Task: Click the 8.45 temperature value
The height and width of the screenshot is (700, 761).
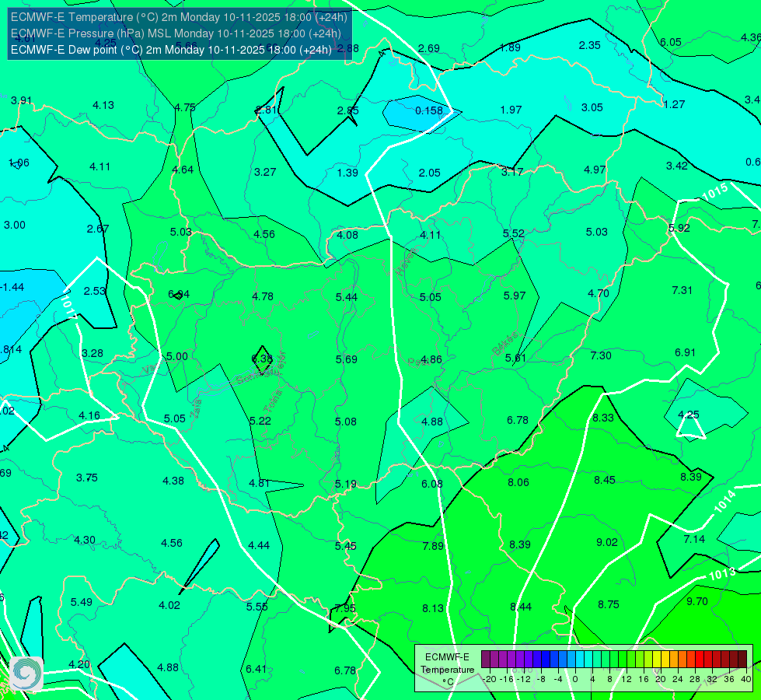Action: [605, 480]
